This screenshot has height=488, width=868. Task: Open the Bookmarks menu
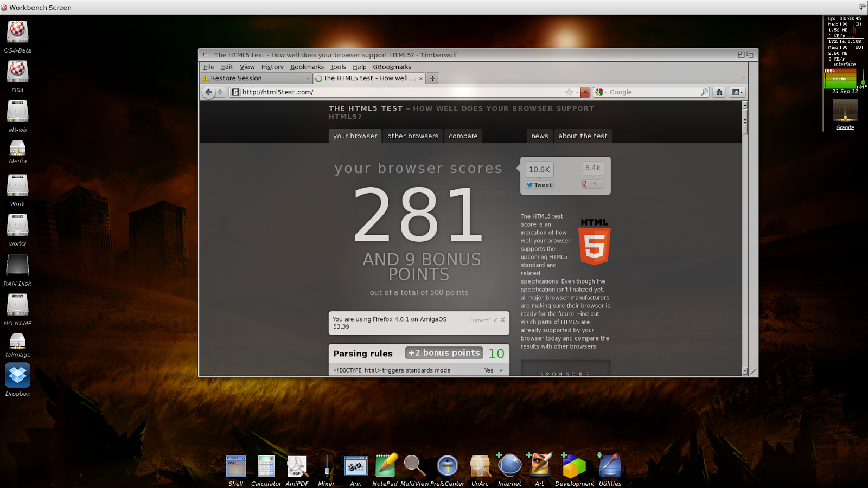click(x=307, y=67)
